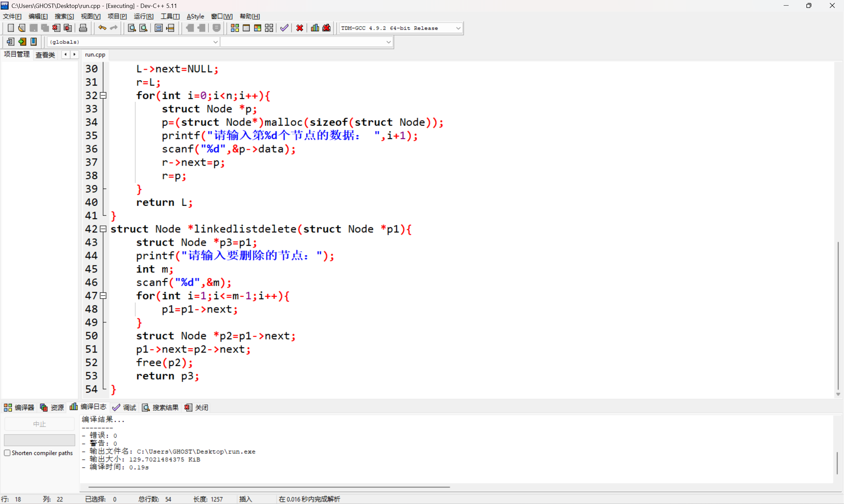
Task: Enable Shorten compiler paths checkbox
Action: tap(7, 453)
